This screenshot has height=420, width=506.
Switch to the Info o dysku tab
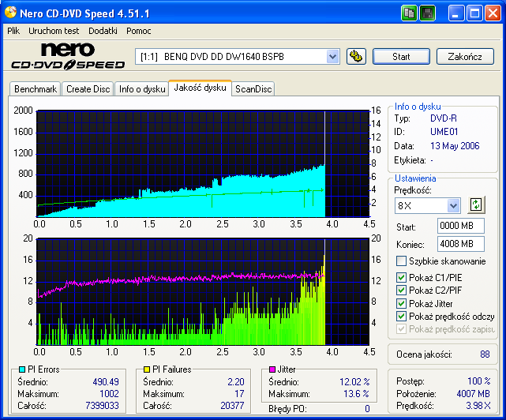[142, 89]
